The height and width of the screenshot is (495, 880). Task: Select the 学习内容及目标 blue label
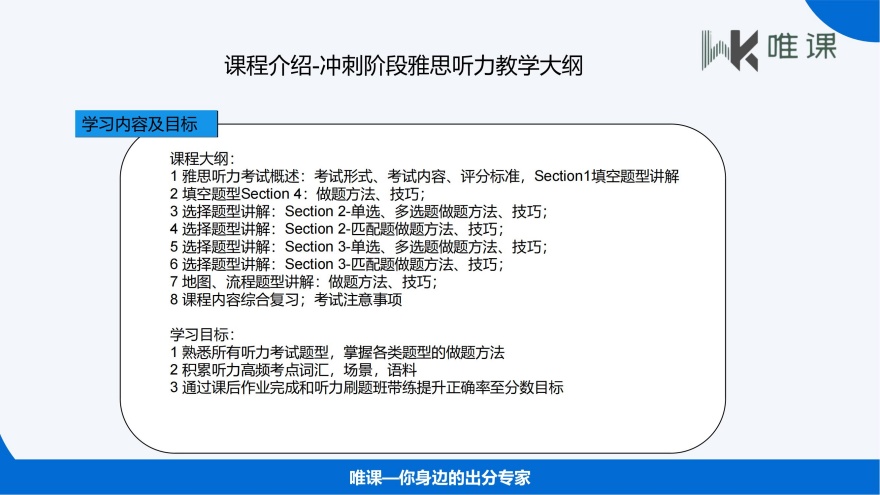146,124
